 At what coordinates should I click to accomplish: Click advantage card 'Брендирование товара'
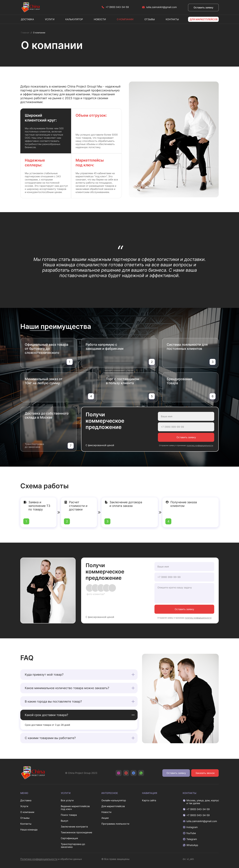pyautogui.click(x=190, y=387)
